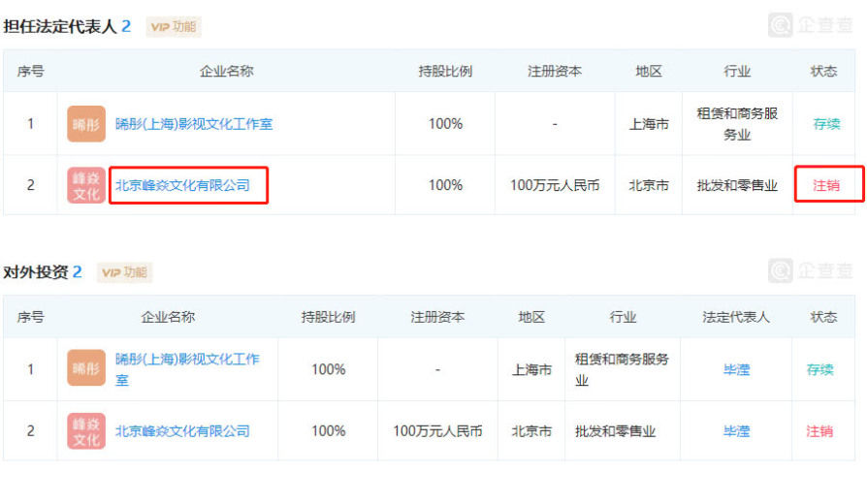This screenshot has width=867, height=504.
Task: Open 北京峰焱文化有限公司 link in 担任法定代表人 table
Action: (182, 185)
